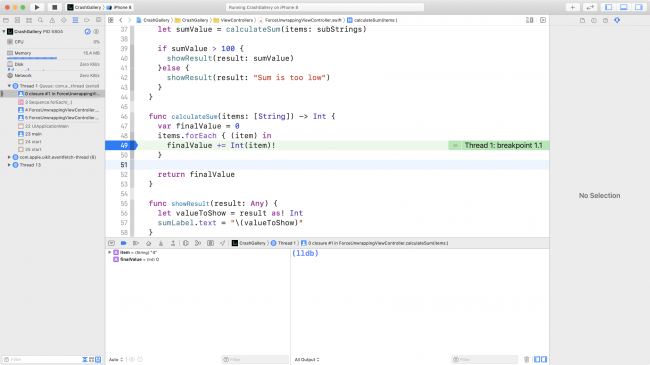Toggle breakpoint on line 49
This screenshot has height=365, width=650.
pyautogui.click(x=121, y=145)
